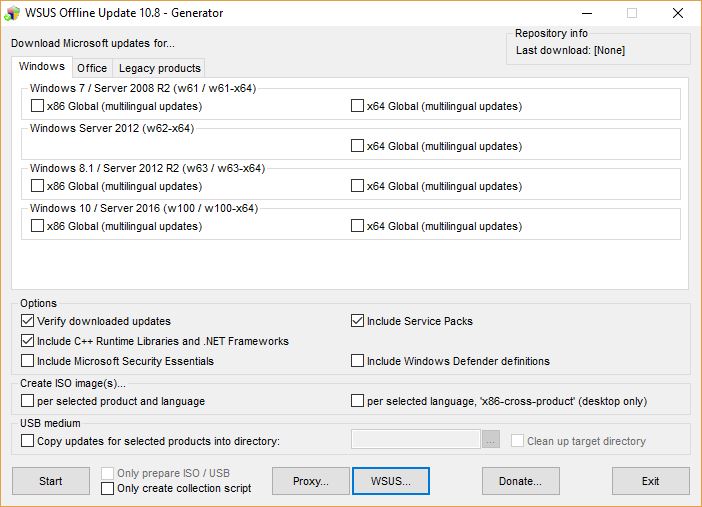The width and height of the screenshot is (702, 507).
Task: Click the Exit button
Action: click(651, 481)
